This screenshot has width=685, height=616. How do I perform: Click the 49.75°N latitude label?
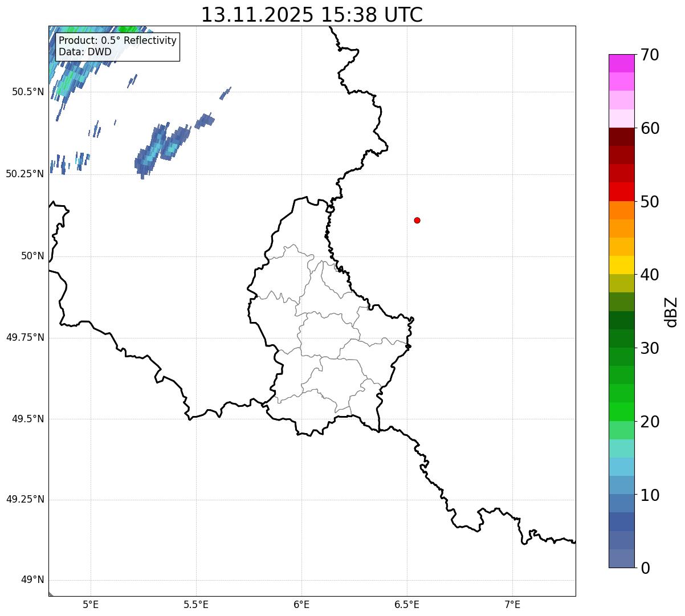click(x=25, y=337)
